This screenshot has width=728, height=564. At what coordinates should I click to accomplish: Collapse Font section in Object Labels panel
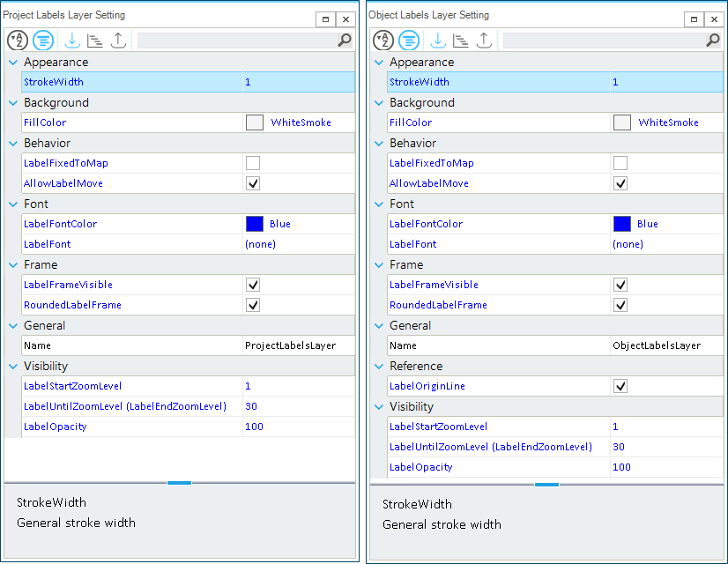tap(379, 204)
